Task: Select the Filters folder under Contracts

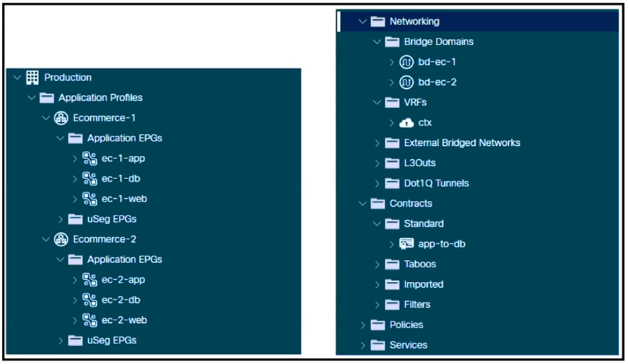Action: [x=417, y=304]
